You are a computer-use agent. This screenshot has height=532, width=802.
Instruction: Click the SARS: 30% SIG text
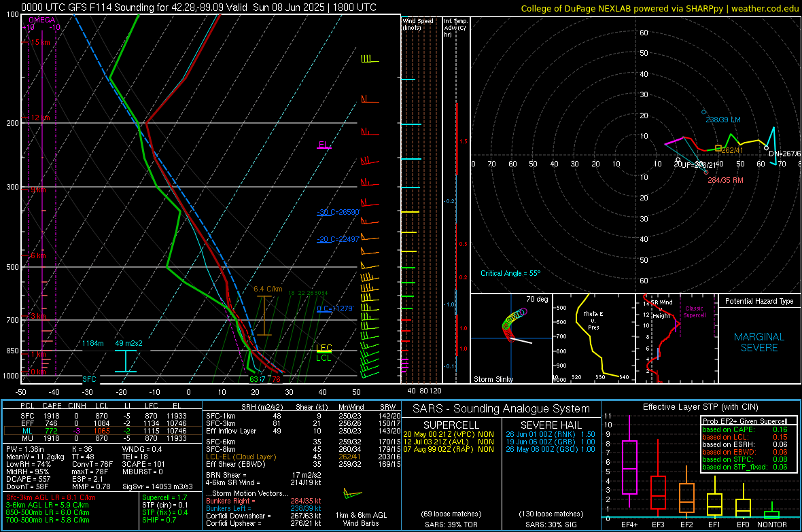(551, 525)
